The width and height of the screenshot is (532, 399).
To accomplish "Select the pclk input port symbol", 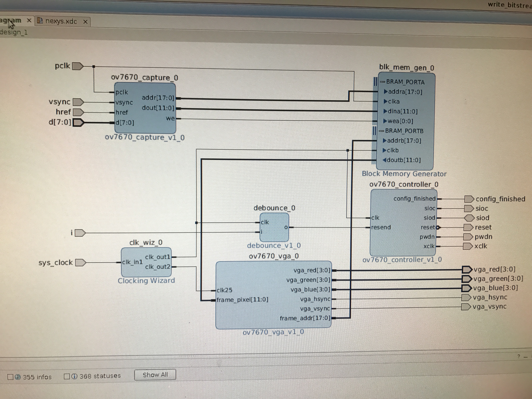I will pos(78,66).
